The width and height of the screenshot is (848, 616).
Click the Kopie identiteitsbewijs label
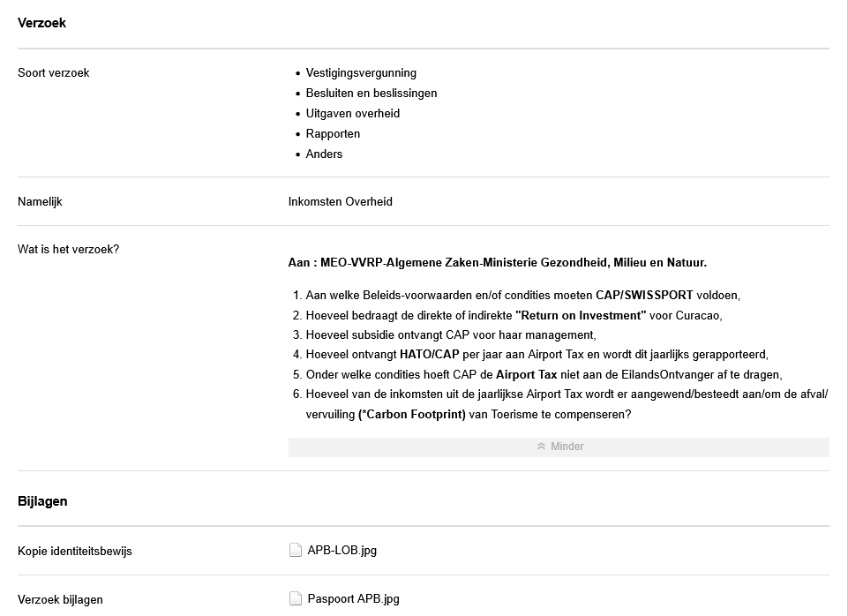[x=75, y=552]
